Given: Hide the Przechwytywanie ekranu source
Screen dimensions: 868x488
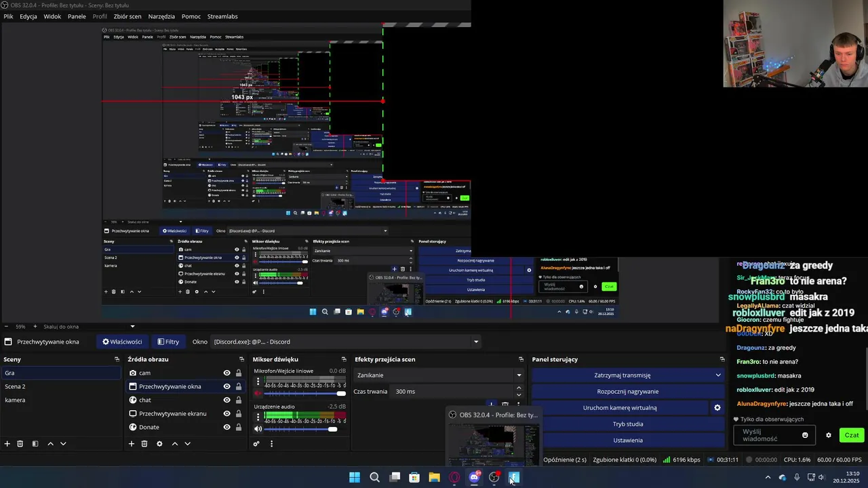Looking at the screenshot, I should click(226, 413).
